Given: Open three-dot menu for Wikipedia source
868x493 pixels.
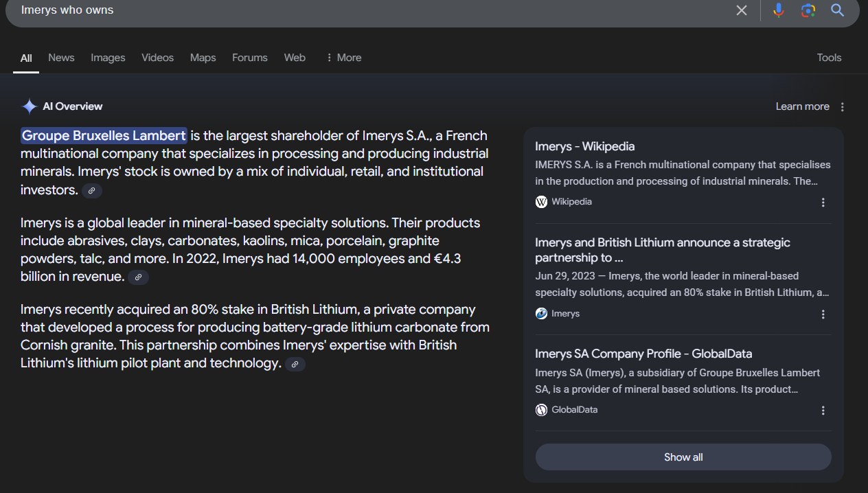Looking at the screenshot, I should pyautogui.click(x=823, y=203).
